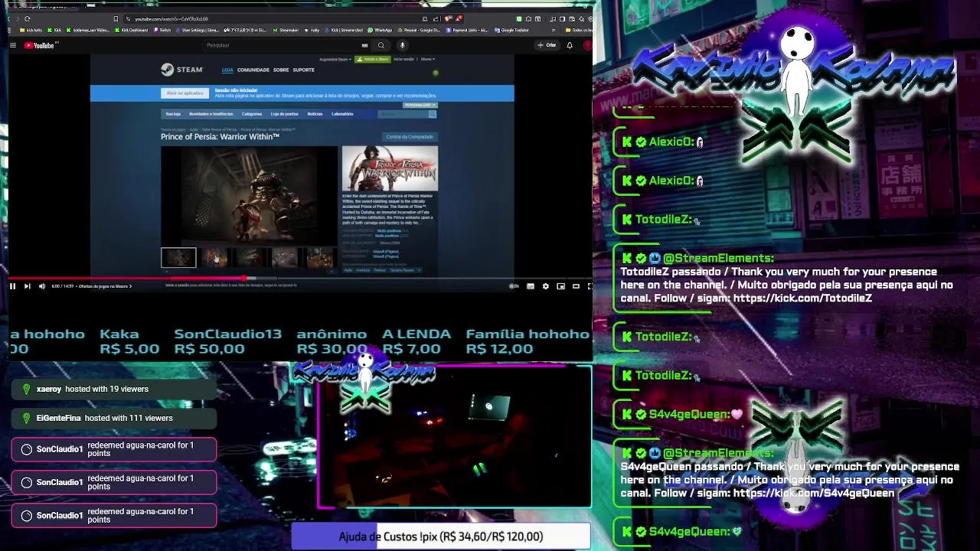Viewport: 980px width, 551px height.
Task: Click the Steam store search magnifier
Action: (x=432, y=114)
